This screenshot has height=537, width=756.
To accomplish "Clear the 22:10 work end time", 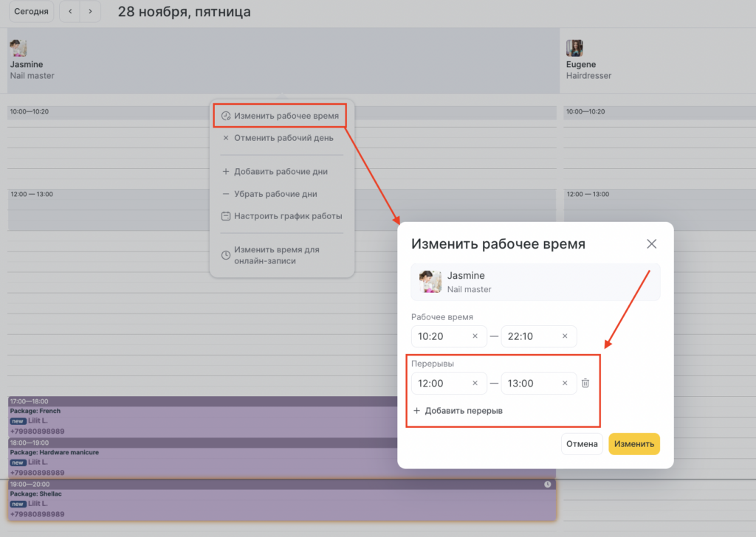I will pos(565,336).
